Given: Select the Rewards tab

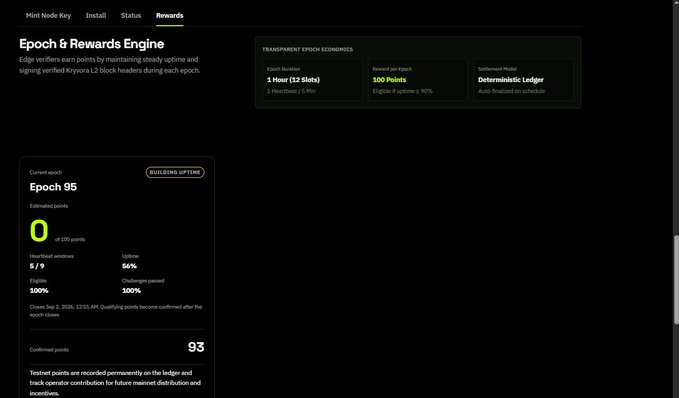Looking at the screenshot, I should coord(170,16).
